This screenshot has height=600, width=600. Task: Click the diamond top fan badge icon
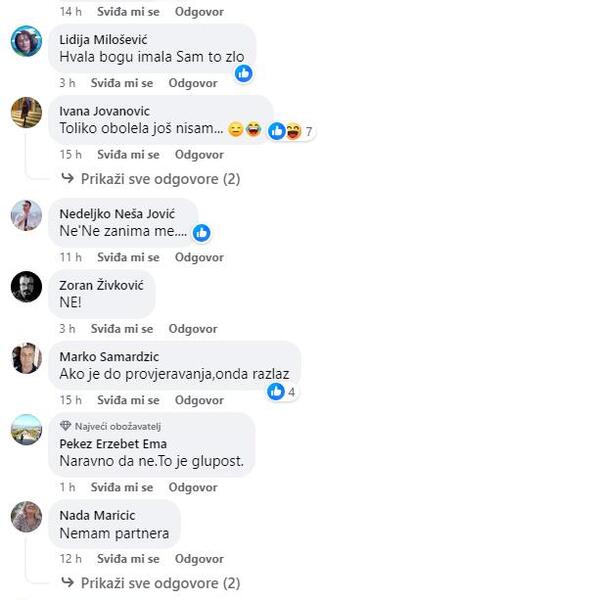coord(65,426)
